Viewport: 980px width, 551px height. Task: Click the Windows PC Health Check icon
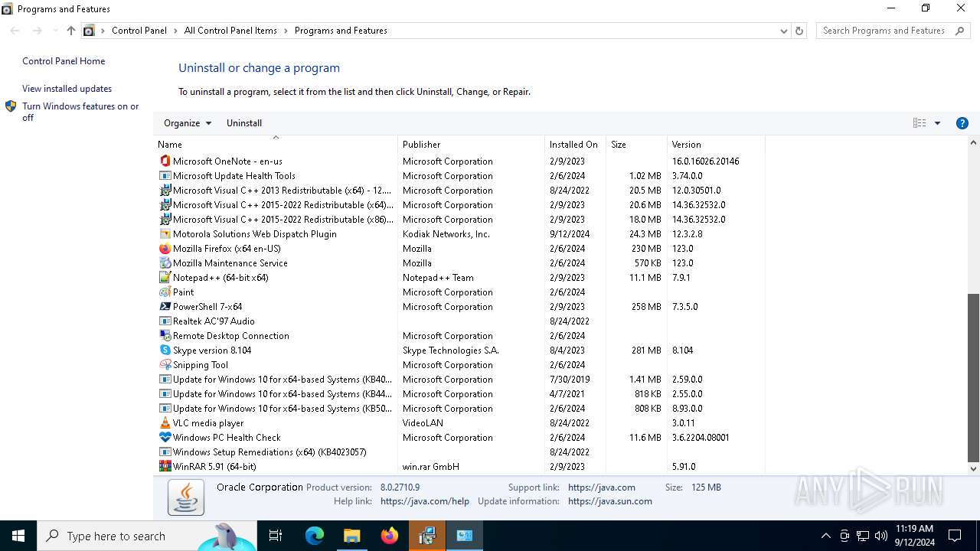165,438
